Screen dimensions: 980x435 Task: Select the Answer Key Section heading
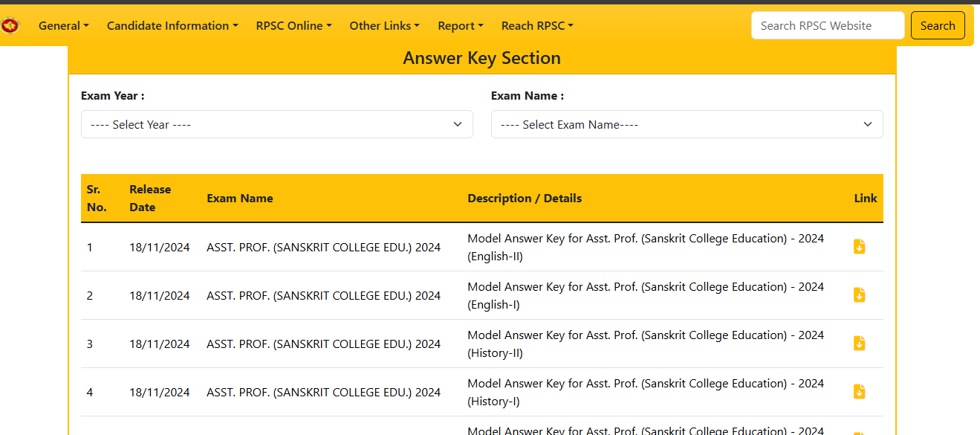(481, 58)
